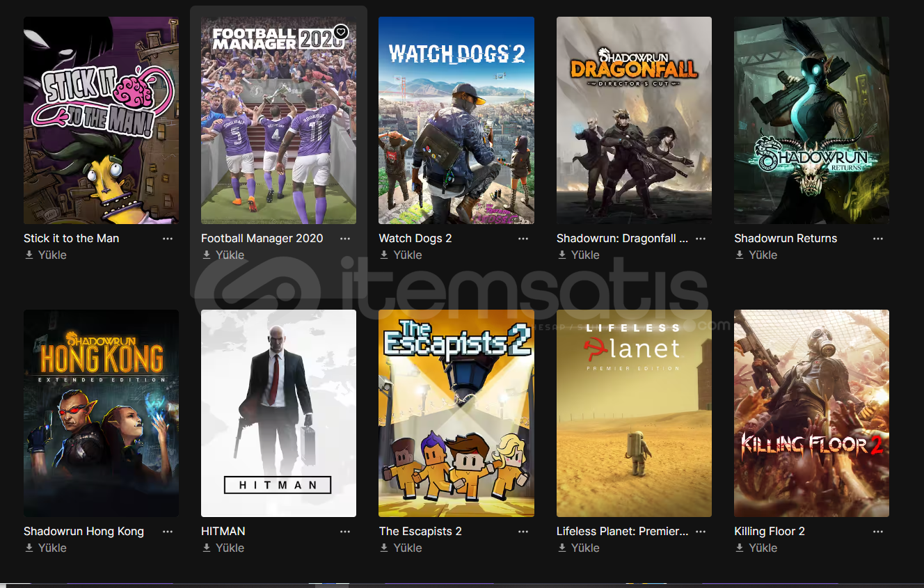Image resolution: width=924 pixels, height=588 pixels.
Task: Open the options menu for Shadowrun Hong Kong
Action: pyautogui.click(x=168, y=531)
